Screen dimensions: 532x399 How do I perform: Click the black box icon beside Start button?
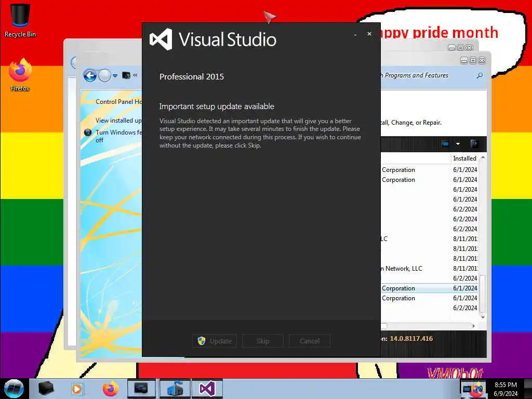[46, 389]
